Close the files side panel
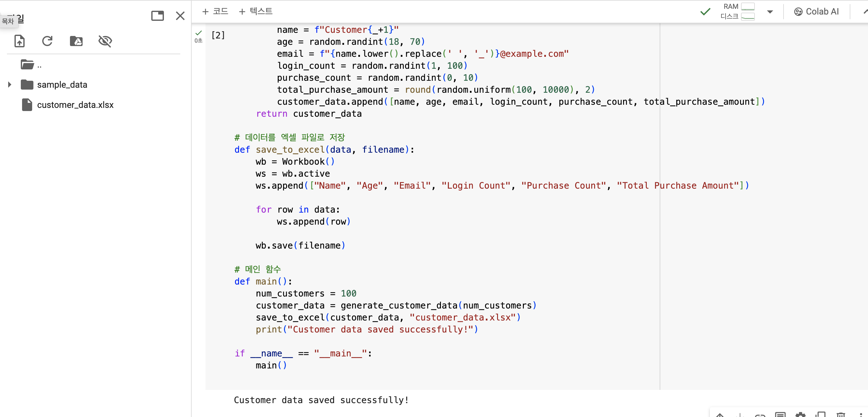 pyautogui.click(x=180, y=16)
